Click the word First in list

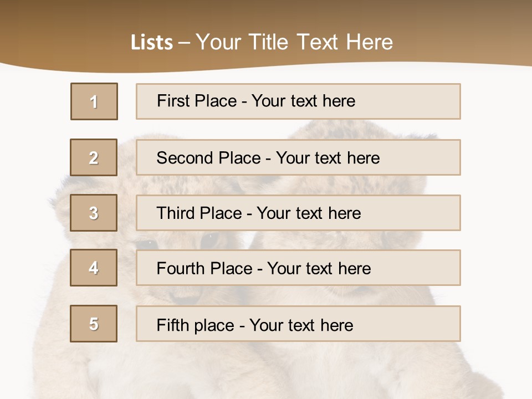[173, 101]
